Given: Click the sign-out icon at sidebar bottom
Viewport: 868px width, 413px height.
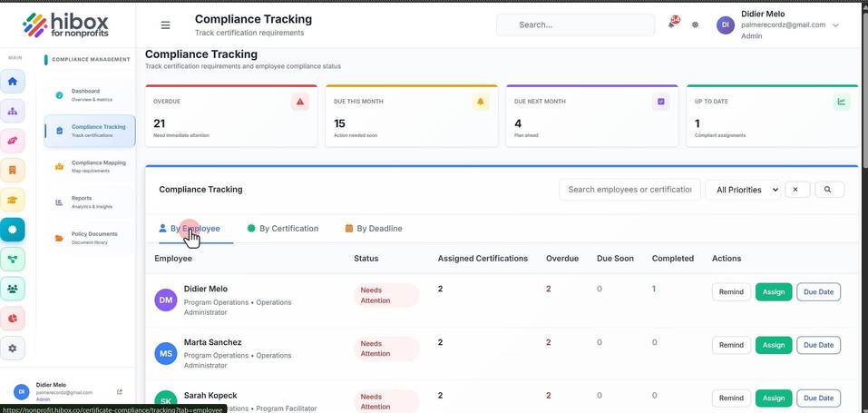Looking at the screenshot, I should pyautogui.click(x=120, y=392).
